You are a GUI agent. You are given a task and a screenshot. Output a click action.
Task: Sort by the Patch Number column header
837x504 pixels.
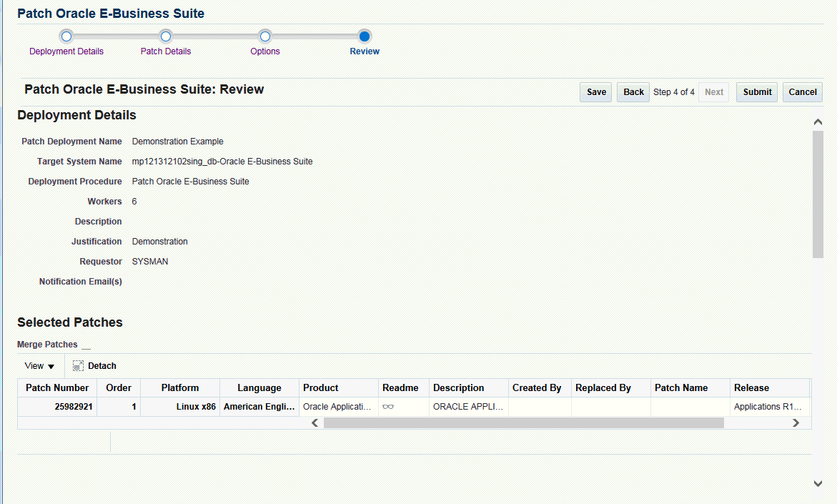click(57, 387)
